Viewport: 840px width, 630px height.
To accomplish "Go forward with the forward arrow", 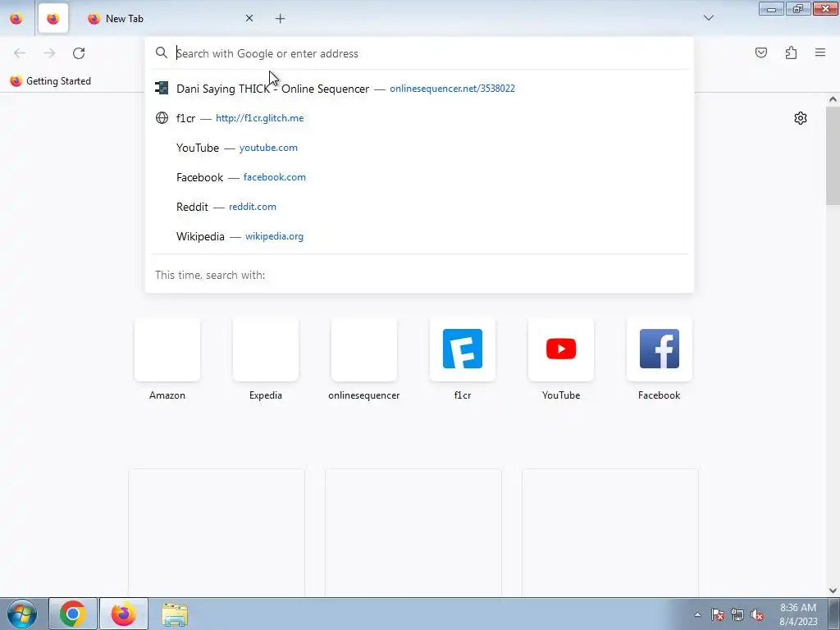I will coord(49,53).
